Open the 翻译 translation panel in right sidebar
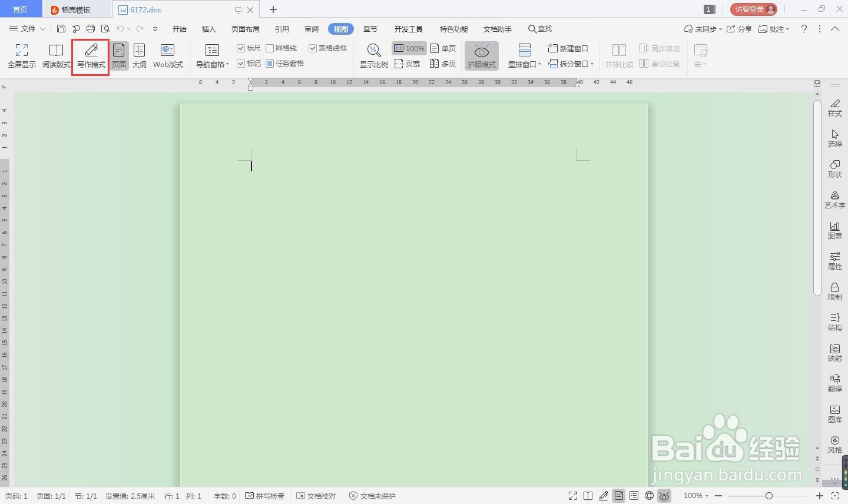Image resolution: width=848 pixels, height=504 pixels. coord(834,383)
